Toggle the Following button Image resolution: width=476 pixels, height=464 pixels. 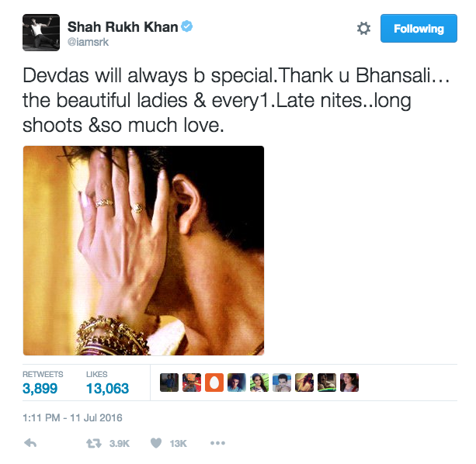pos(419,28)
